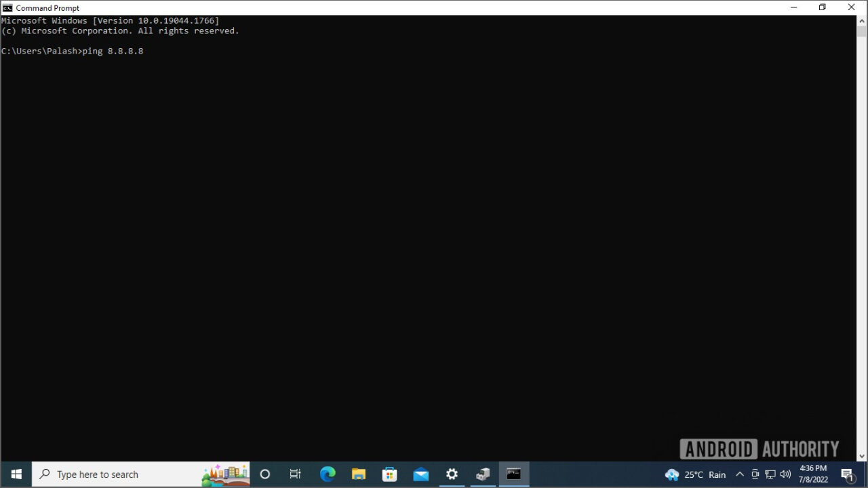The height and width of the screenshot is (488, 868).
Task: Select the active Command Prompt taskbar icon
Action: tap(514, 474)
